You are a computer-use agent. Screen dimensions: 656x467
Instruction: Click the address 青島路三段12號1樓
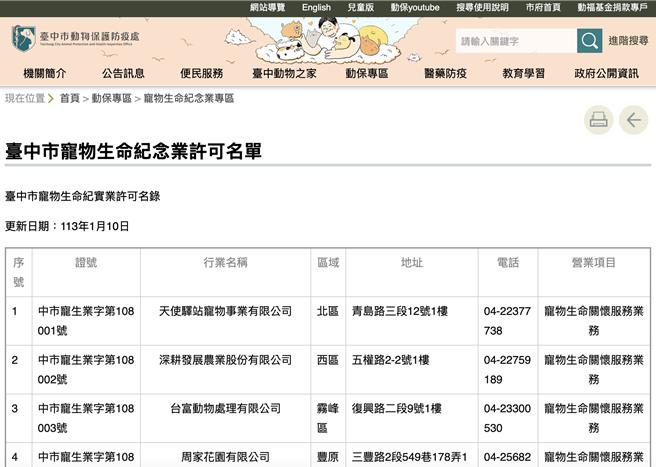(400, 311)
